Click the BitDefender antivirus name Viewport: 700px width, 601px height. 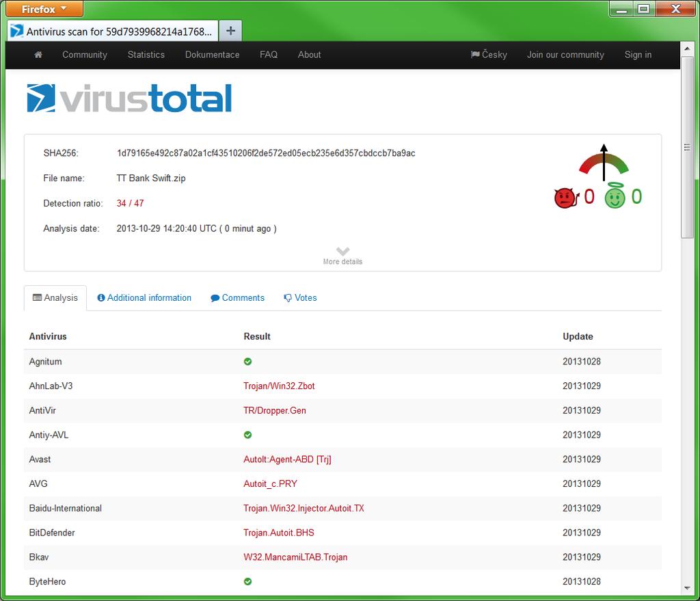coord(52,533)
